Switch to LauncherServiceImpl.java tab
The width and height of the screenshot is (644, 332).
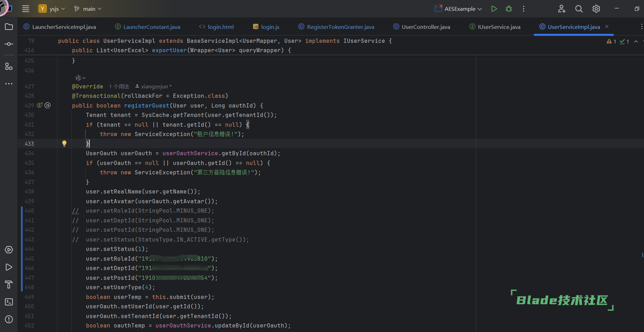click(x=60, y=27)
